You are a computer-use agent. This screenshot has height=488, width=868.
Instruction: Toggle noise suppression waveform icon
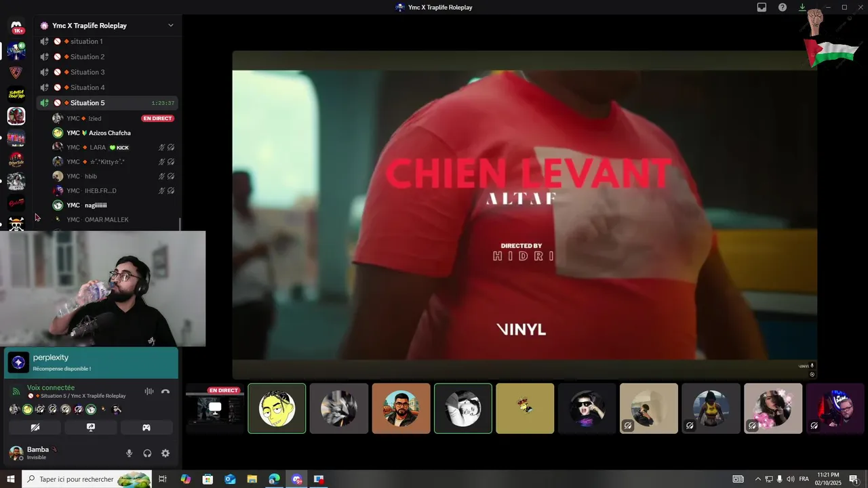(149, 392)
